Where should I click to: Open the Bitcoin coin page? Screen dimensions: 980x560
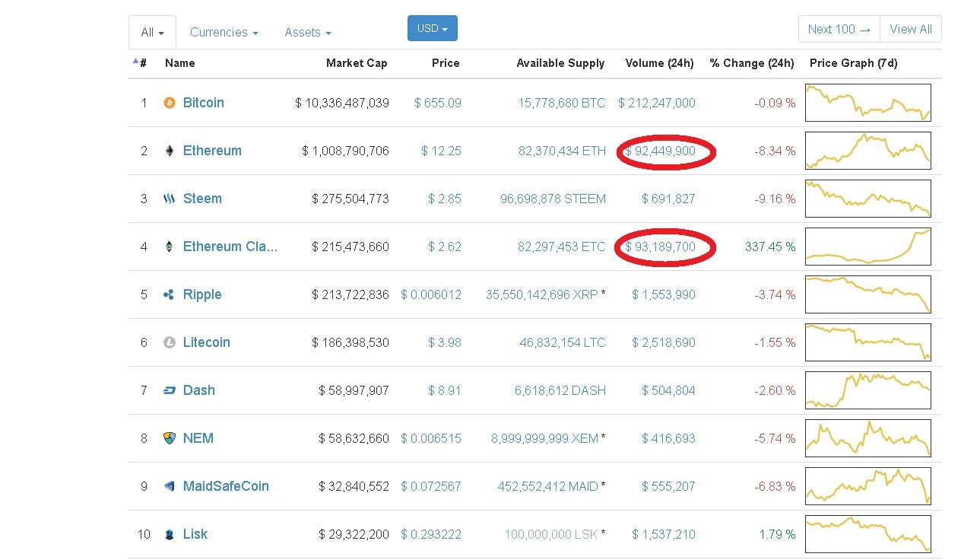tap(204, 103)
